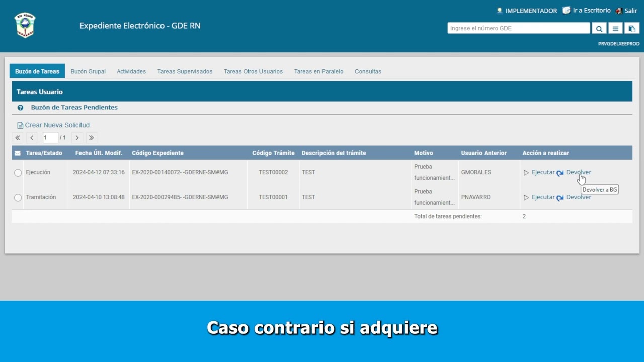Click the help question mark icon
Screen dimensions: 644x362
pyautogui.click(x=20, y=108)
